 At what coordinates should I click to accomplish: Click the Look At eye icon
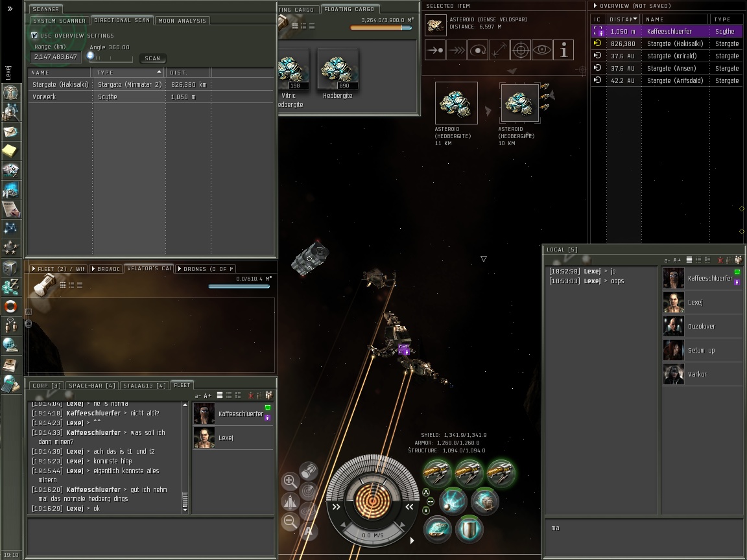pos(542,50)
